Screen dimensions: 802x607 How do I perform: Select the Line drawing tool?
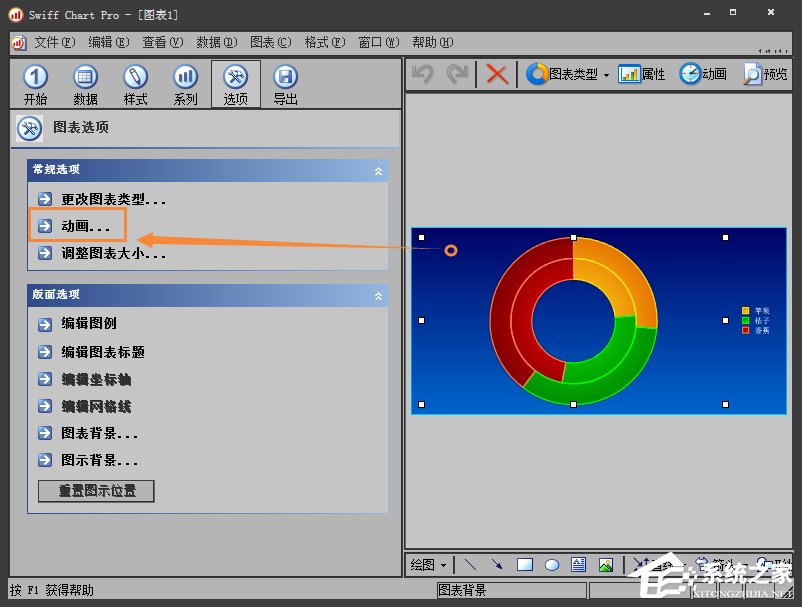[471, 565]
